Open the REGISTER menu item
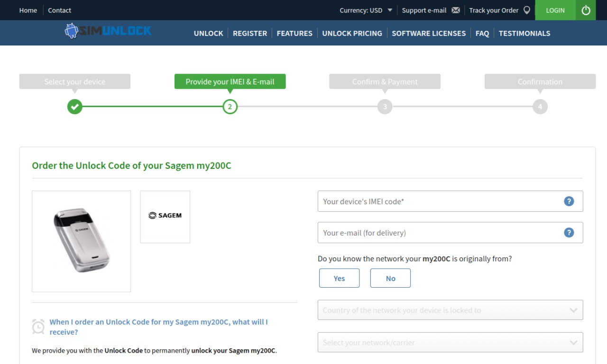Viewport: 607px width, 364px height. [x=250, y=33]
